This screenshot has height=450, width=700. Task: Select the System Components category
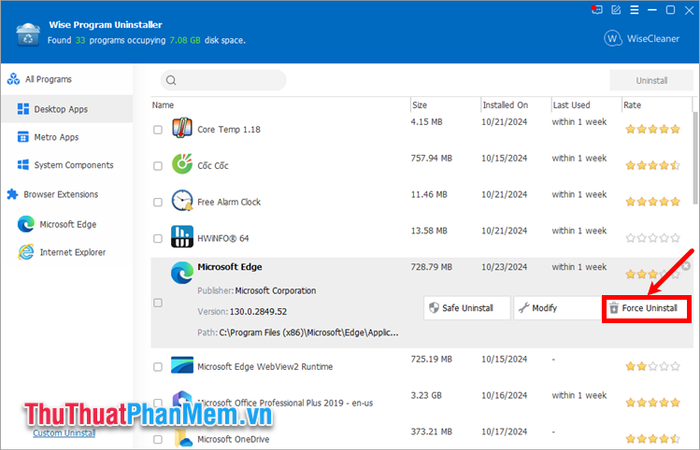67,165
